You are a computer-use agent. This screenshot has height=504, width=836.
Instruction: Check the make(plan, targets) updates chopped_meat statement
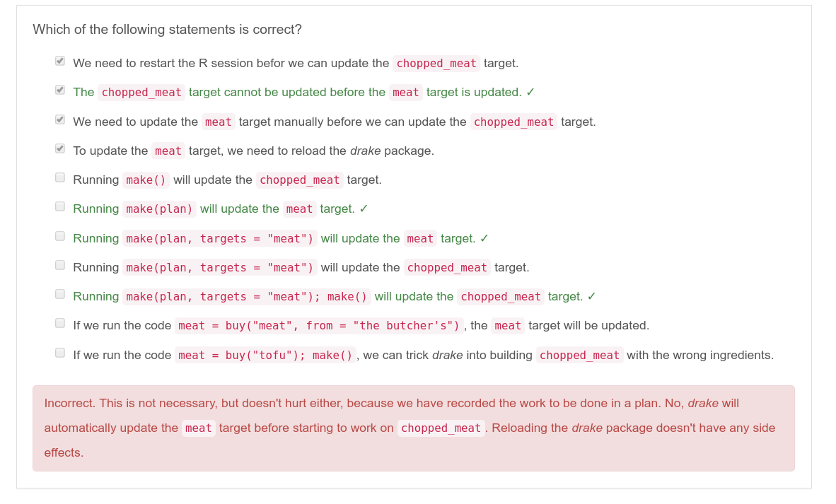coord(60,264)
